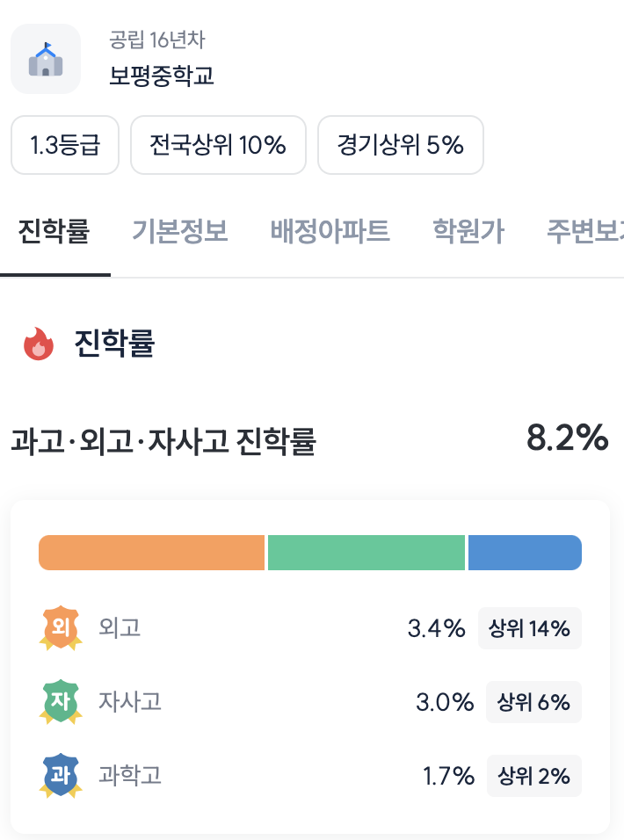Select the 진학률 tab
624x840 pixels.
point(54,232)
